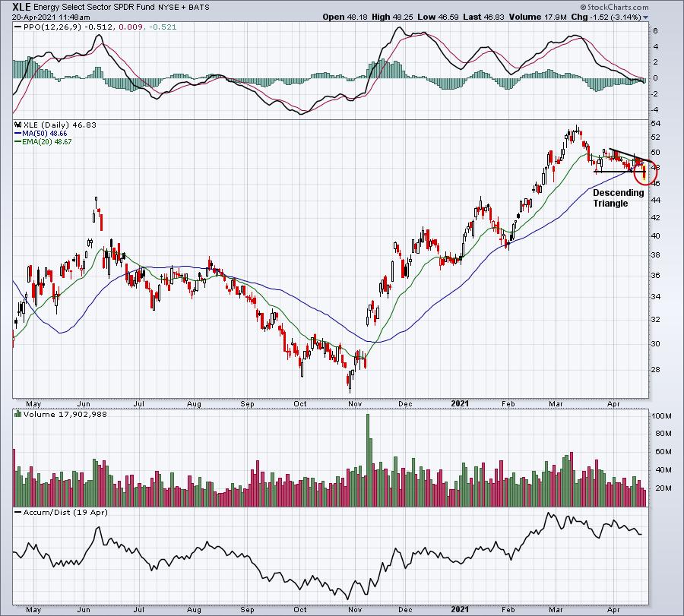This screenshot has height=616, width=684.
Task: Click the 2021 label on price panel axis
Action: click(x=460, y=403)
